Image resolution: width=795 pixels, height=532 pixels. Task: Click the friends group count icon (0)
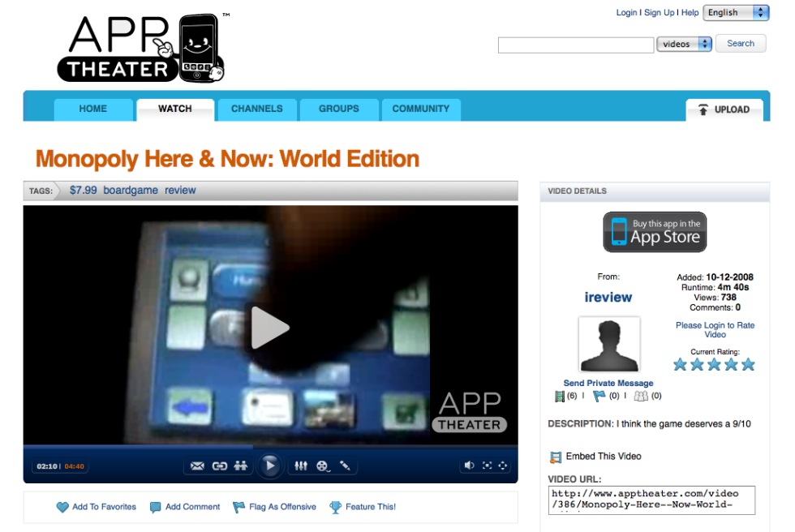(x=641, y=397)
